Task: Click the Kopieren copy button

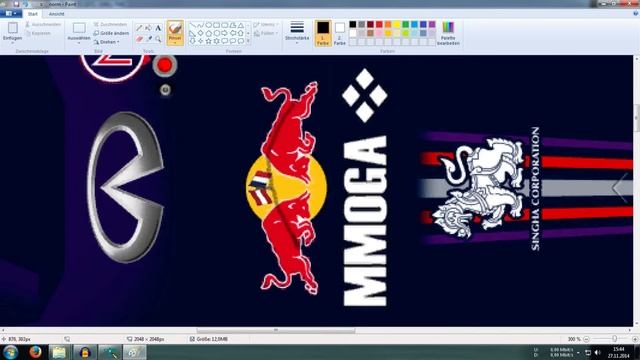Action: click(x=38, y=33)
